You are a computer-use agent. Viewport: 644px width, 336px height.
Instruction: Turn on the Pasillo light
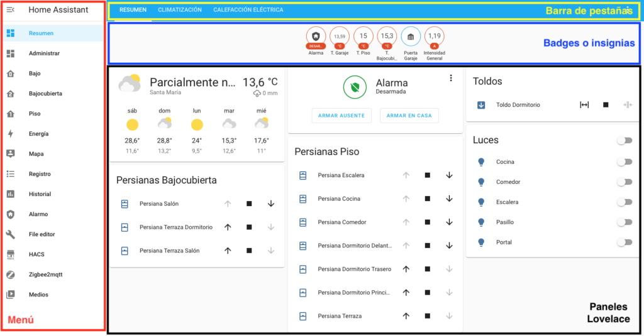623,222
